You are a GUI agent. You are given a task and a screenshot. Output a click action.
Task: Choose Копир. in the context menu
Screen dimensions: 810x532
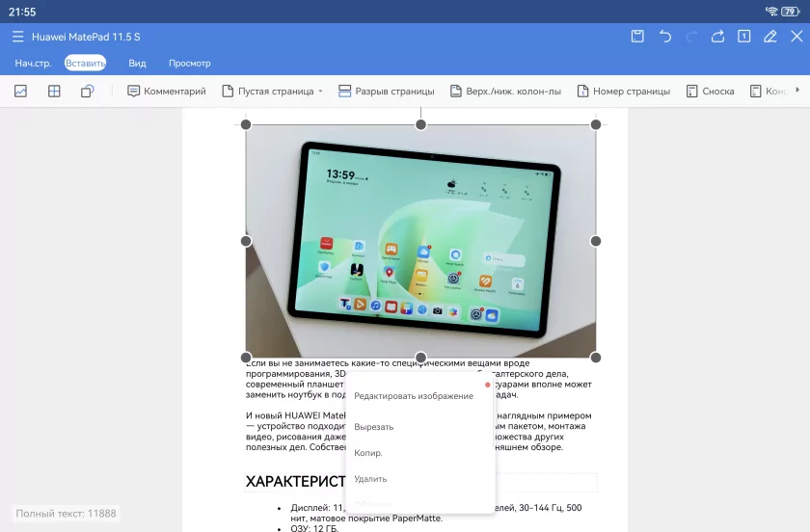click(x=368, y=453)
